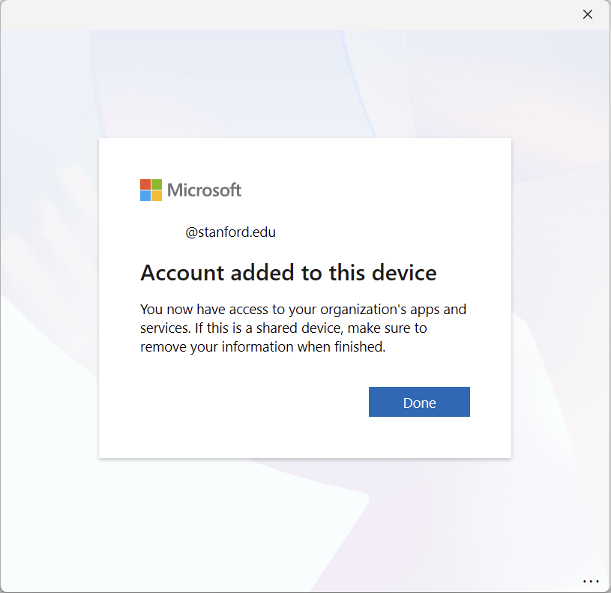Click the green square in Microsoft logo

[x=157, y=184]
